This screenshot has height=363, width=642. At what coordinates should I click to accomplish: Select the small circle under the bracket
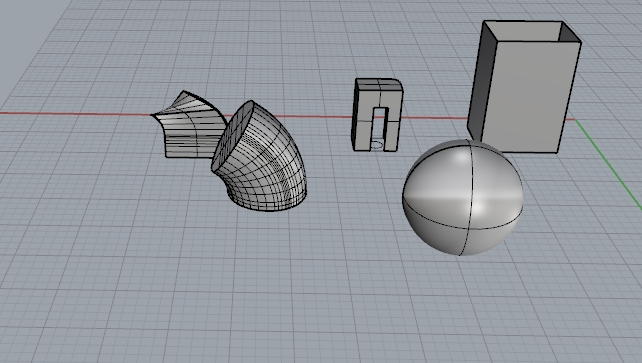coord(377,144)
